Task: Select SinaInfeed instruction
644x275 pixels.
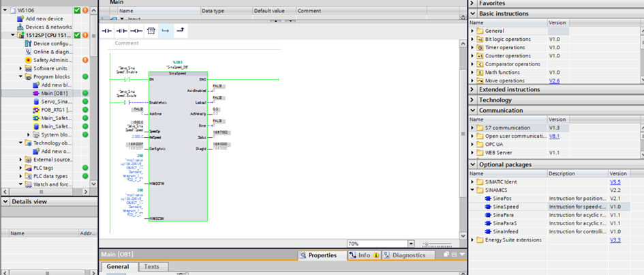Action: click(505, 231)
